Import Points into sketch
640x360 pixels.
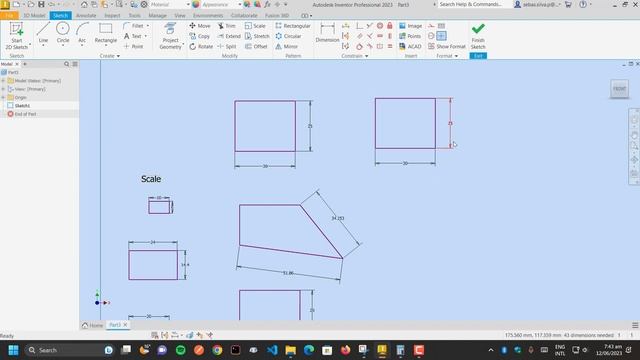click(x=410, y=36)
